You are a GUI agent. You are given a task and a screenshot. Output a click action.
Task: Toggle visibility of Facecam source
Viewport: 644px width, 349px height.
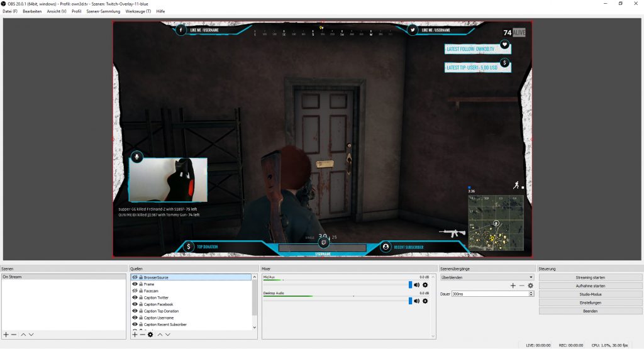135,291
